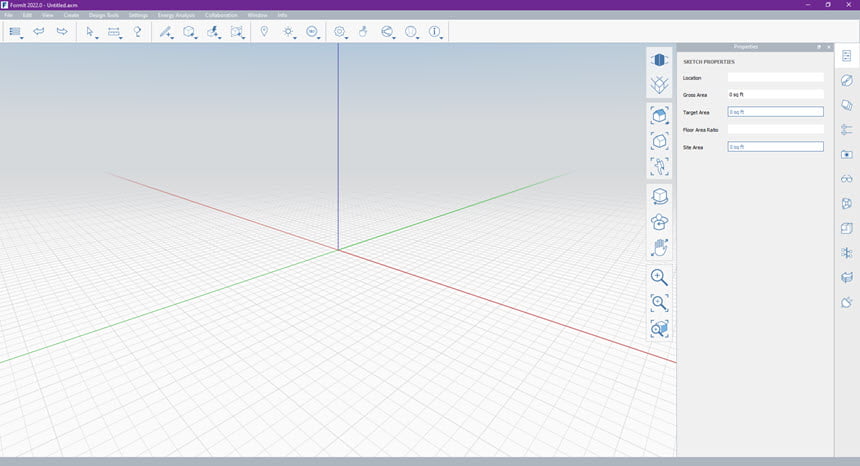Click the Set Location map pin icon
This screenshot has width=860, height=466.
(x=264, y=31)
